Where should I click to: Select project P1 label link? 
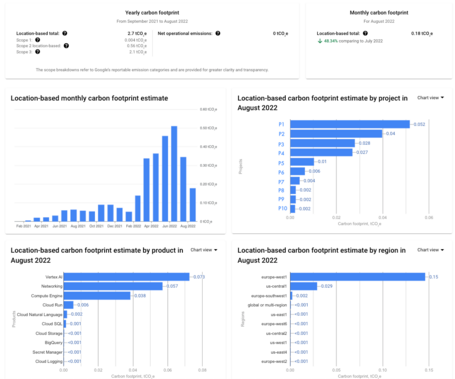pyautogui.click(x=281, y=124)
